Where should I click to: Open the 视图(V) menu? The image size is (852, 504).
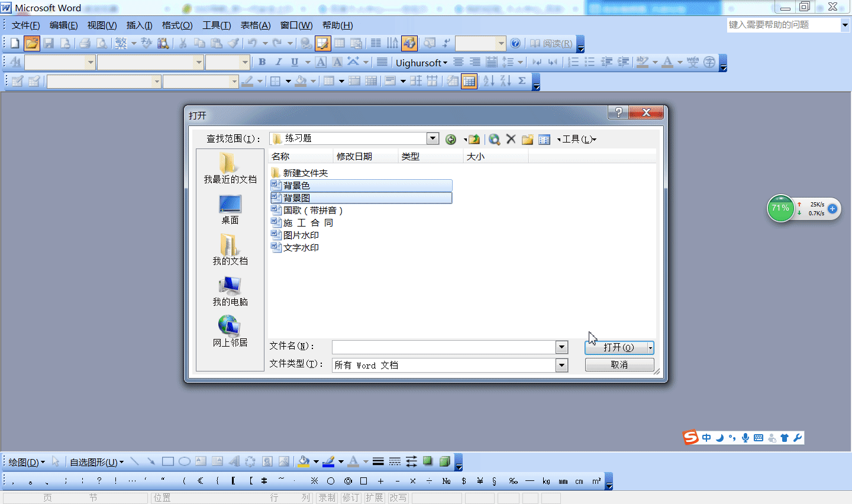pos(102,25)
